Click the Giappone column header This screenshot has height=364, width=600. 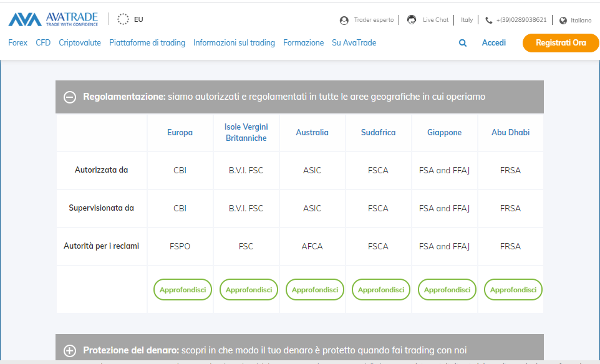coord(444,133)
